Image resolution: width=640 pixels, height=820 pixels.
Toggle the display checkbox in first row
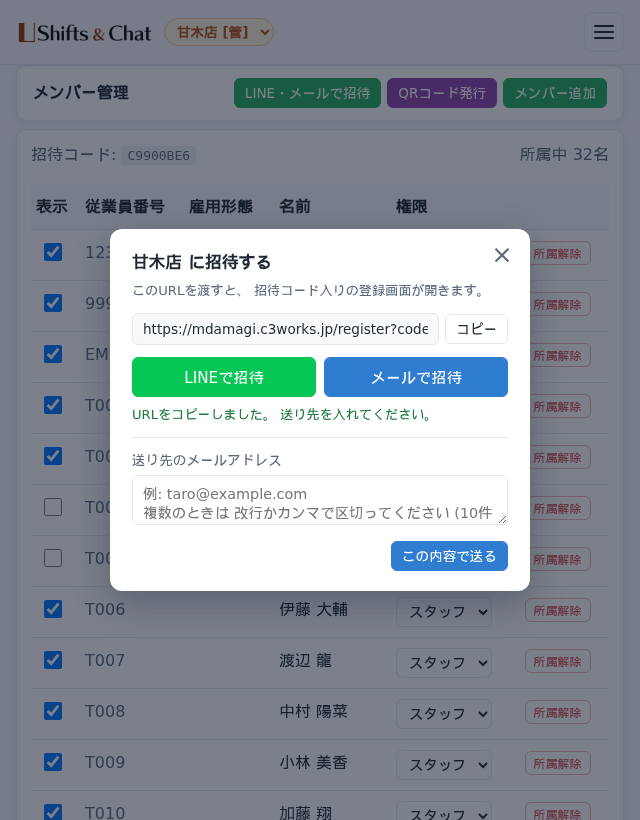pos(53,252)
